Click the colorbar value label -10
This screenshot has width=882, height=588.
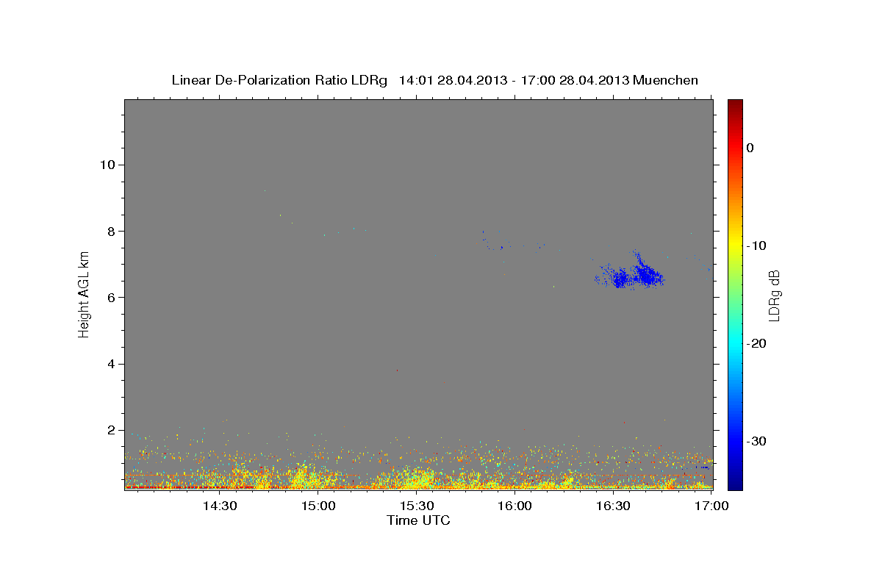coord(756,245)
